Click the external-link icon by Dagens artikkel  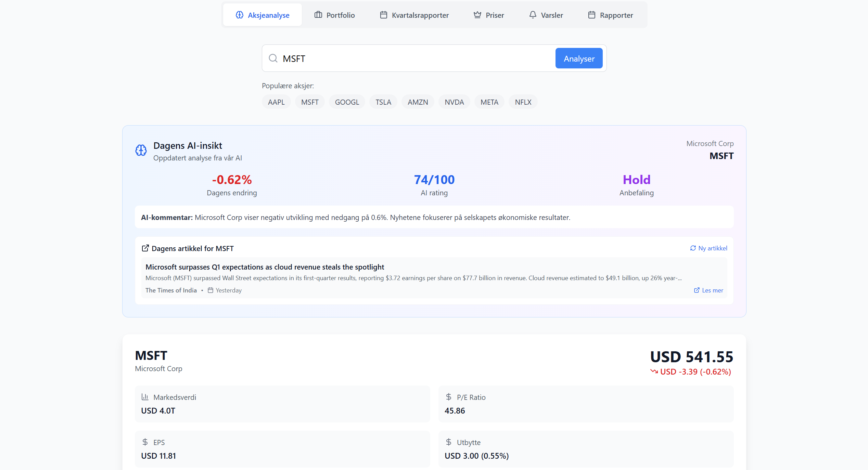point(145,248)
